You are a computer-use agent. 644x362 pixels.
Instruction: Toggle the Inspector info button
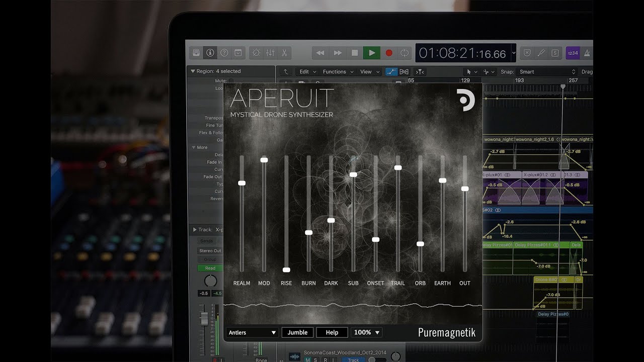point(210,52)
